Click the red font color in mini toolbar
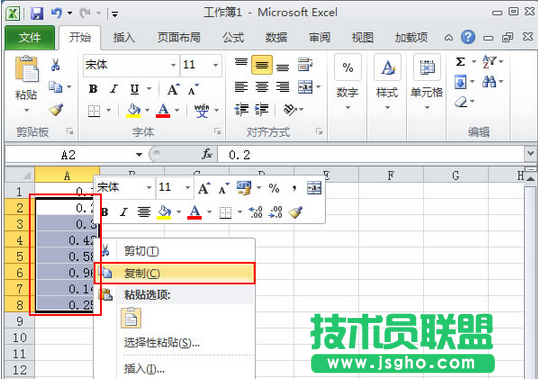This screenshot has height=379, width=538. point(195,212)
